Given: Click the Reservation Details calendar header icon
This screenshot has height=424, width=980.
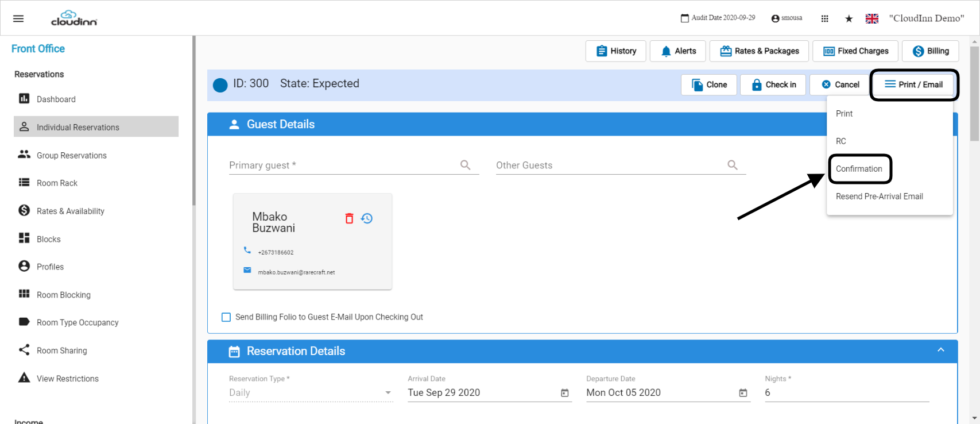Looking at the screenshot, I should coord(234,352).
